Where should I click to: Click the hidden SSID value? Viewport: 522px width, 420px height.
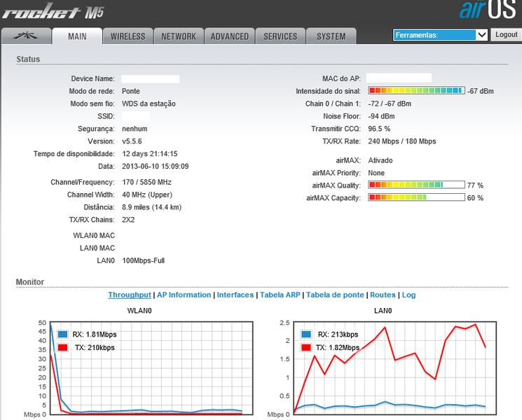pyautogui.click(x=135, y=116)
